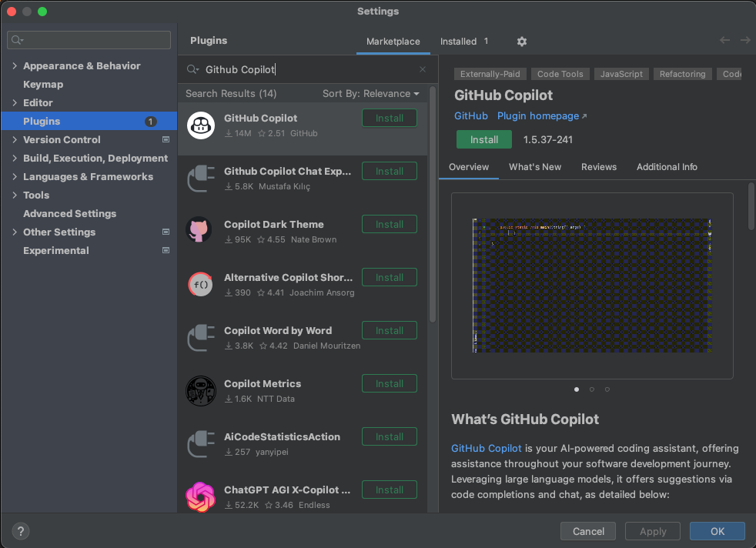Click the Copilot Metrics robot icon

(x=201, y=391)
